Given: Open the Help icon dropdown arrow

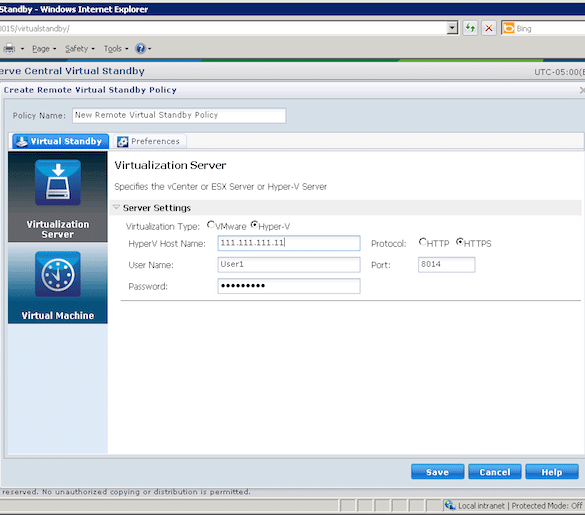Looking at the screenshot, I should [x=150, y=49].
